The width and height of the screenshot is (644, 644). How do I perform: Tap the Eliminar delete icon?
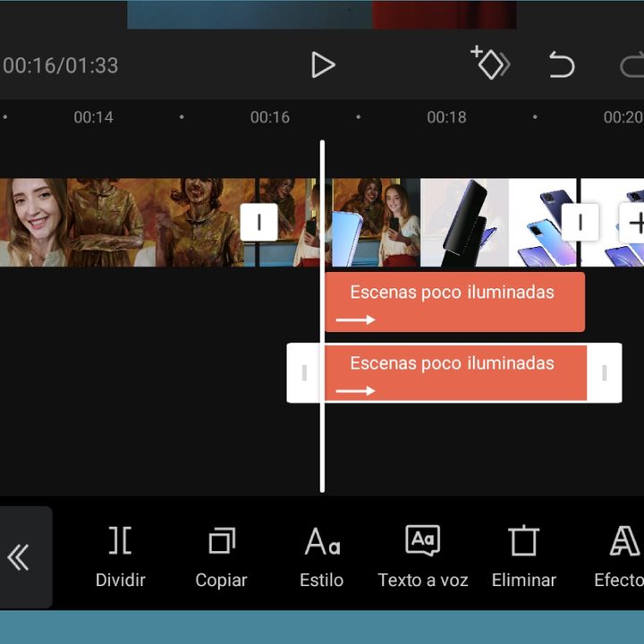[523, 540]
